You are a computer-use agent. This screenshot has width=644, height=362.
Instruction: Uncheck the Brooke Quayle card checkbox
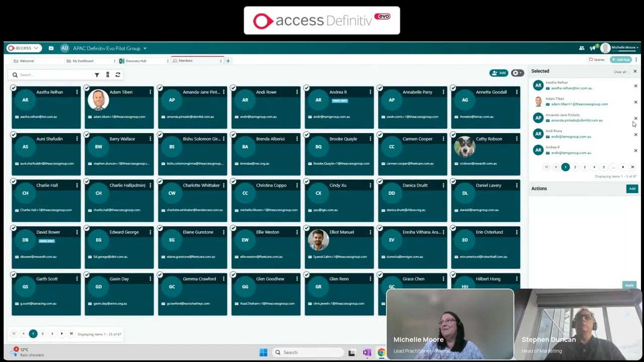point(306,135)
